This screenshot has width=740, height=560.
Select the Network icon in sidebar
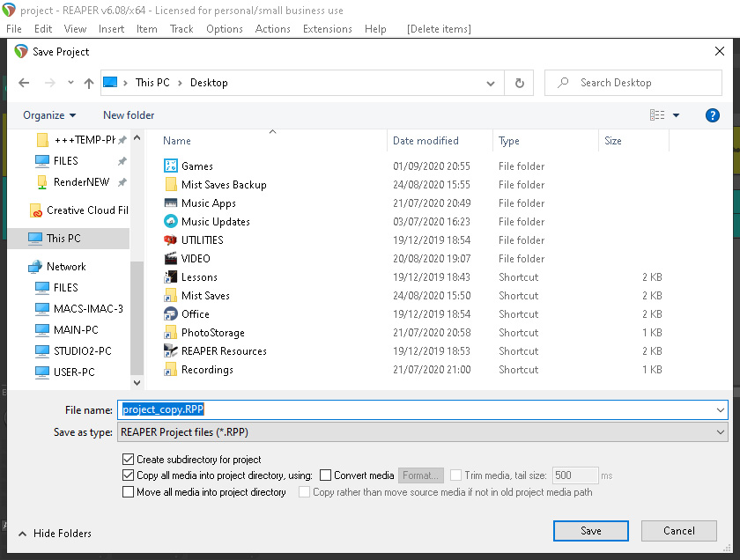[x=35, y=267]
